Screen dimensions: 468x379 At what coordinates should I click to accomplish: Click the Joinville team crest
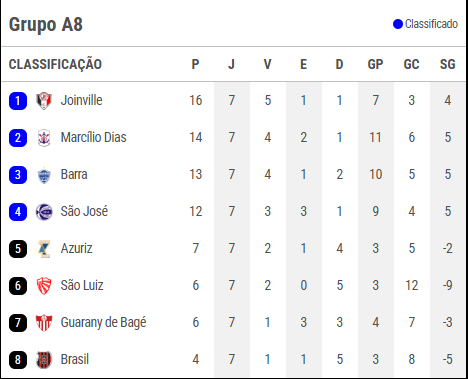44,101
